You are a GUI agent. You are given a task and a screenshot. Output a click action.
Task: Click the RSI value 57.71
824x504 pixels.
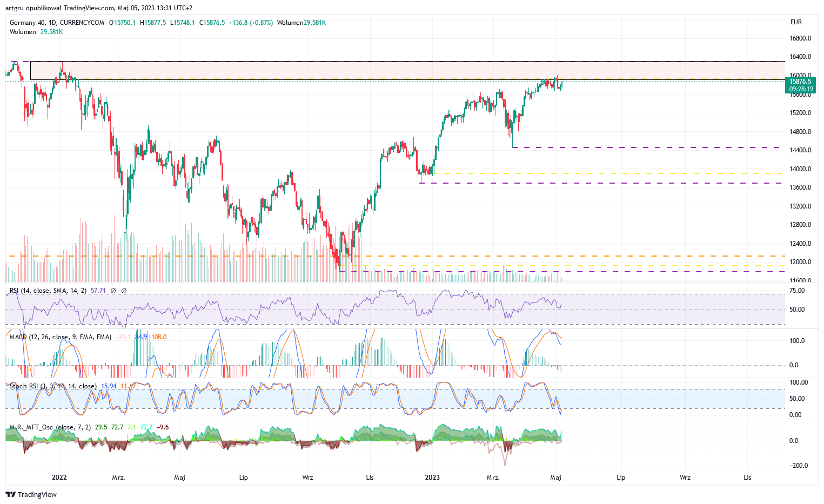98,291
